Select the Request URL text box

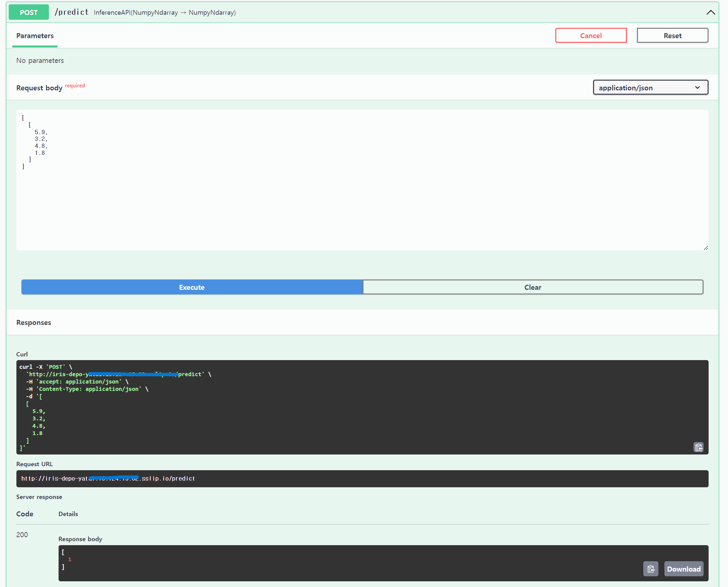click(x=362, y=479)
